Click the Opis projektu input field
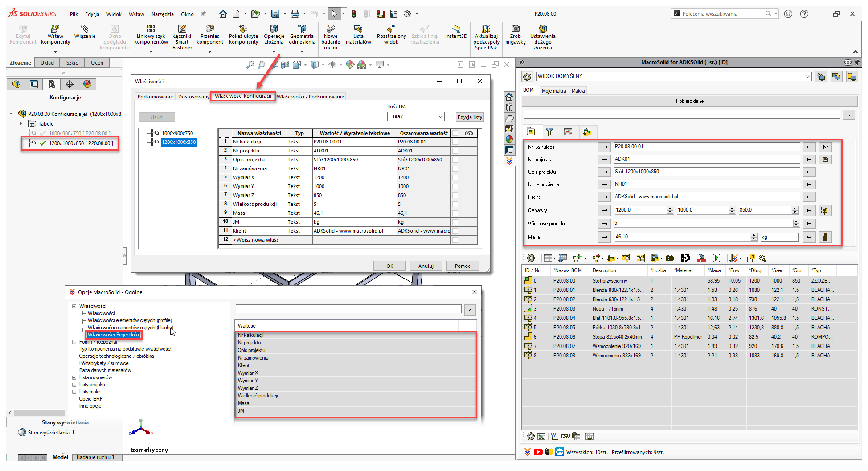868x471 pixels. pyautogui.click(x=707, y=172)
